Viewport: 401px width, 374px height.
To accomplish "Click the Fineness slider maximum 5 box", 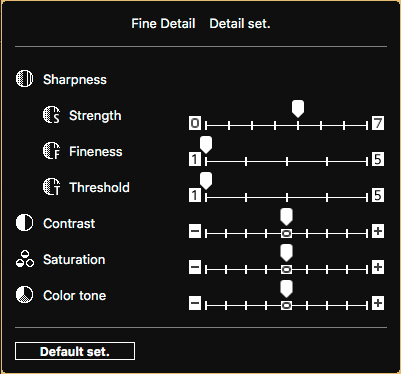I will tap(378, 159).
